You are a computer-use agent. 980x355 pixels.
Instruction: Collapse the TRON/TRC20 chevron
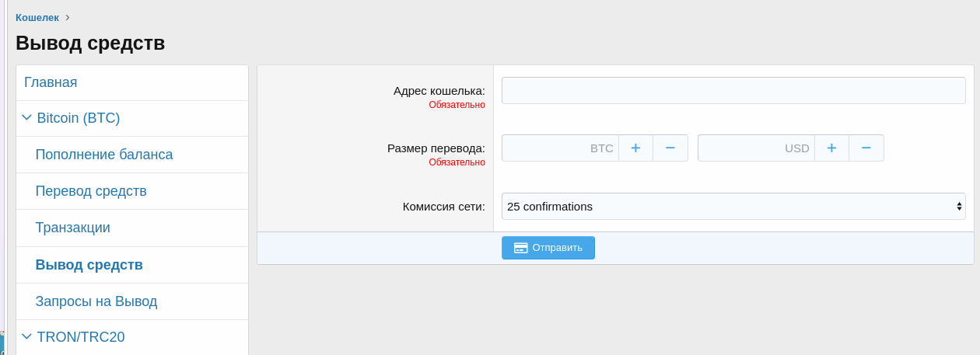26,337
